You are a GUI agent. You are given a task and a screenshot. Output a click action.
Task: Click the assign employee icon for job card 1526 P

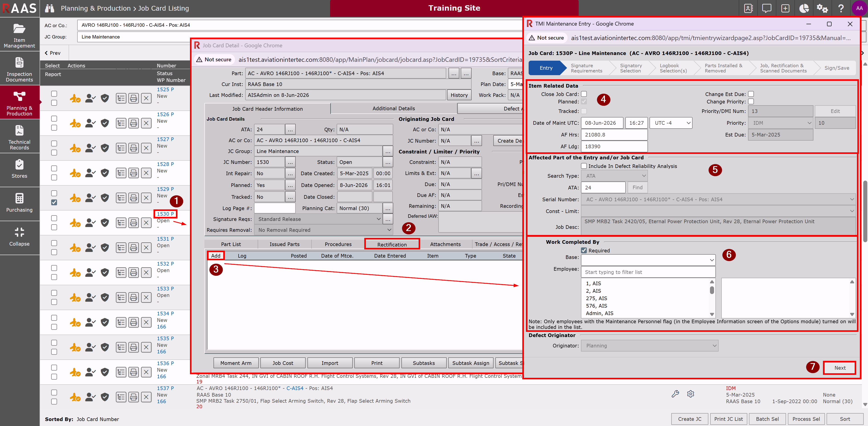[x=90, y=123]
